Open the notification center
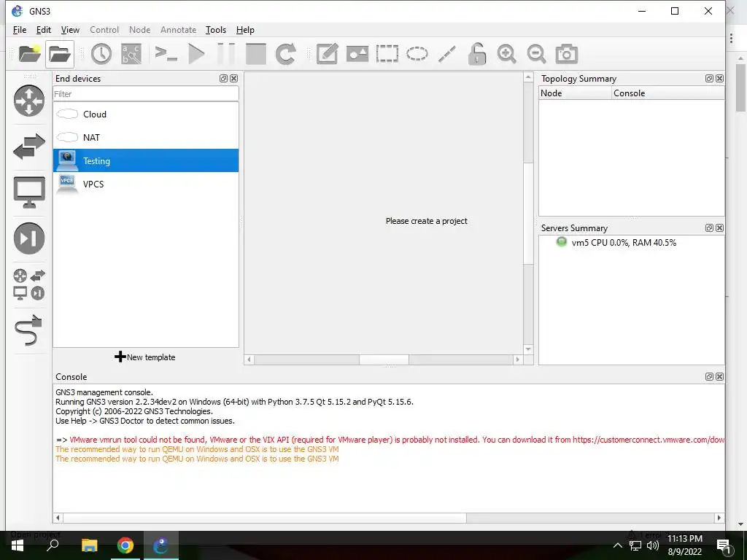This screenshot has height=560, width=747. (x=724, y=545)
